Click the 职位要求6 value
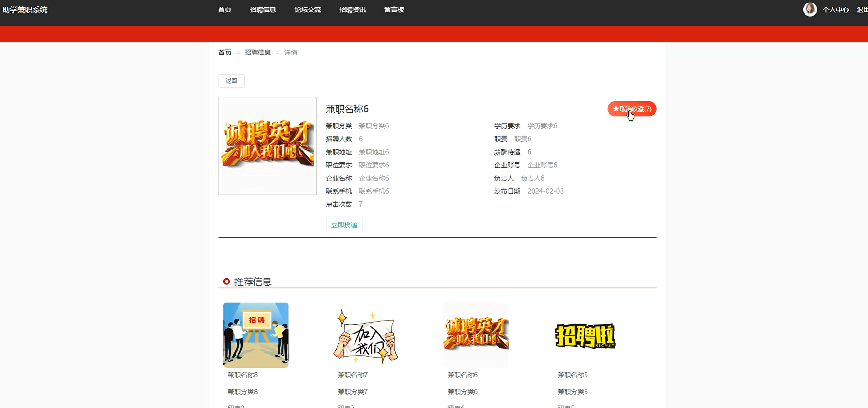This screenshot has height=408, width=868. click(x=374, y=165)
